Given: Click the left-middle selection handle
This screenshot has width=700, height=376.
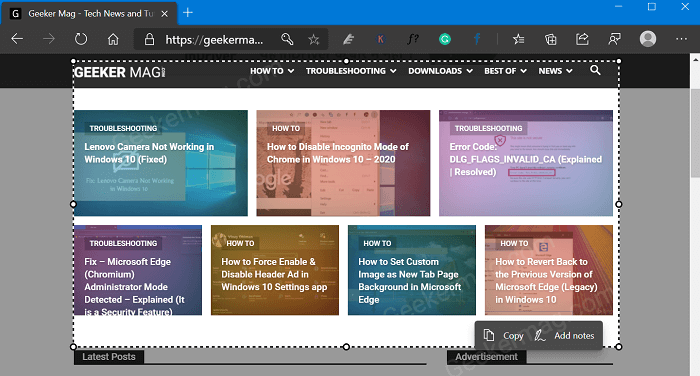Looking at the screenshot, I should 73,204.
